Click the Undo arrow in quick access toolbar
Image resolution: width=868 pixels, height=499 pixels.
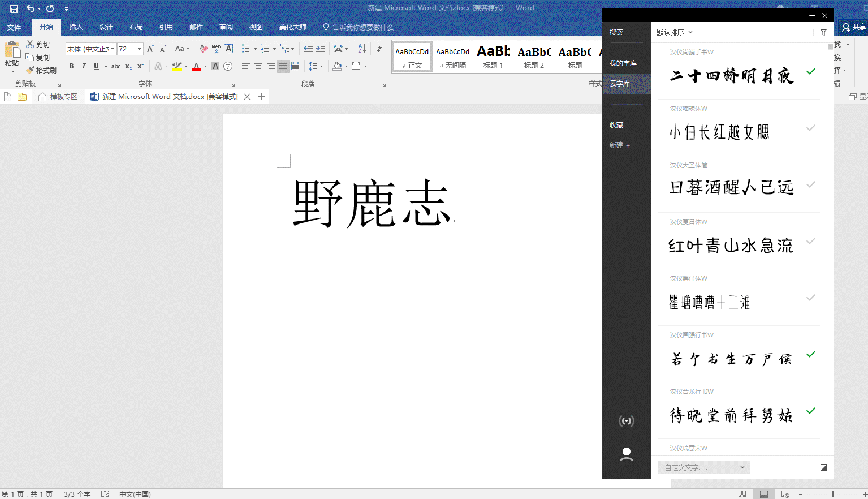[x=31, y=8]
